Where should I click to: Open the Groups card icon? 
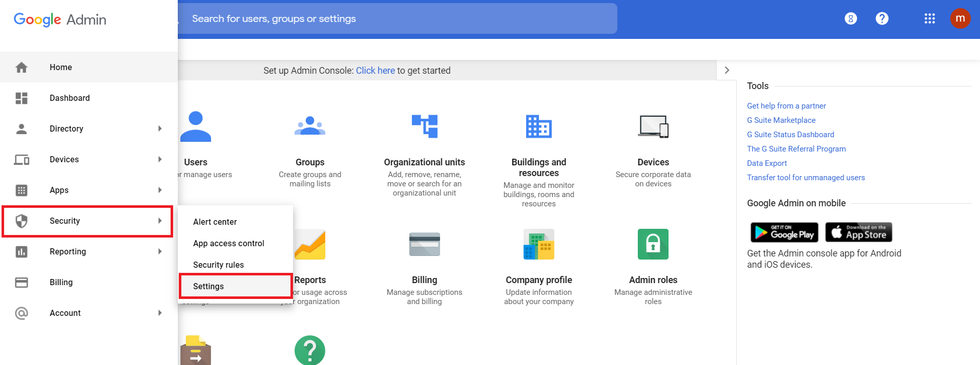310,126
